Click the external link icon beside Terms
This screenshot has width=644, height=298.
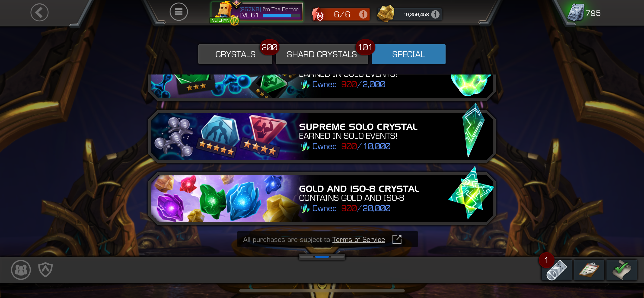397,239
